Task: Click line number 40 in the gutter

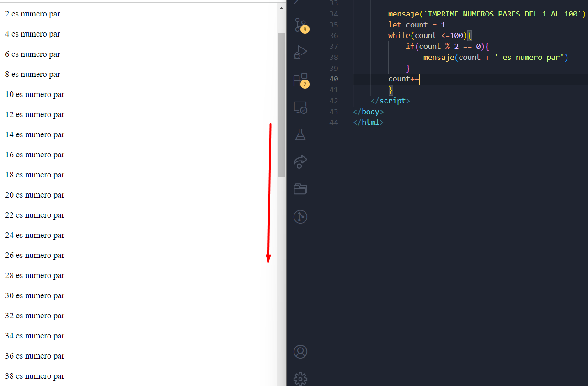Action: click(334, 79)
